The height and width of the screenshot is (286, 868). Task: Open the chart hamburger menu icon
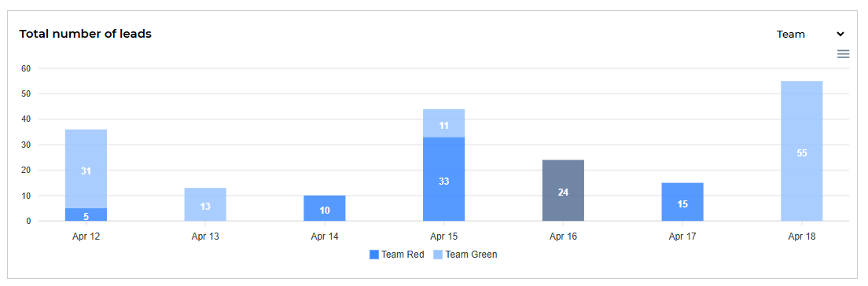click(843, 53)
